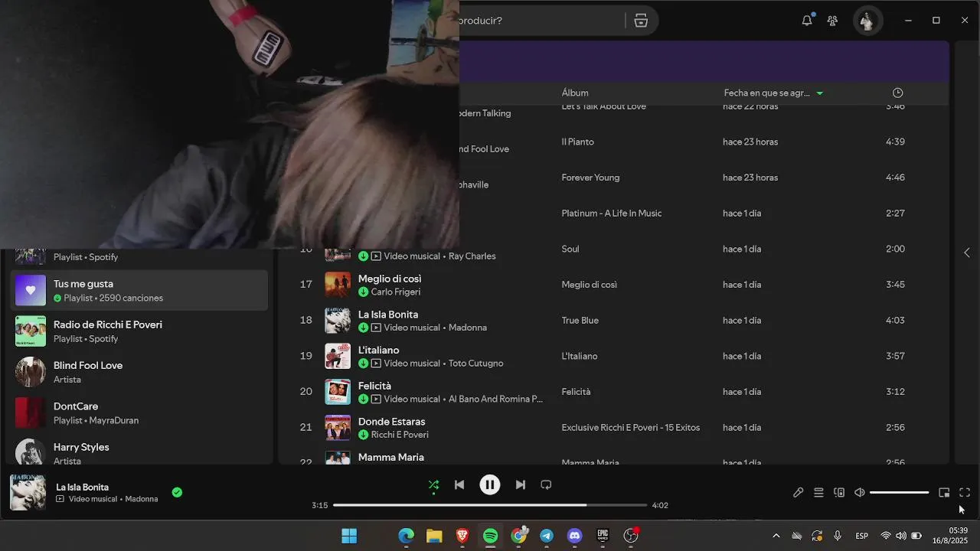Open File Explorer from the taskbar
Screen dimensions: 980x551
pos(434,536)
